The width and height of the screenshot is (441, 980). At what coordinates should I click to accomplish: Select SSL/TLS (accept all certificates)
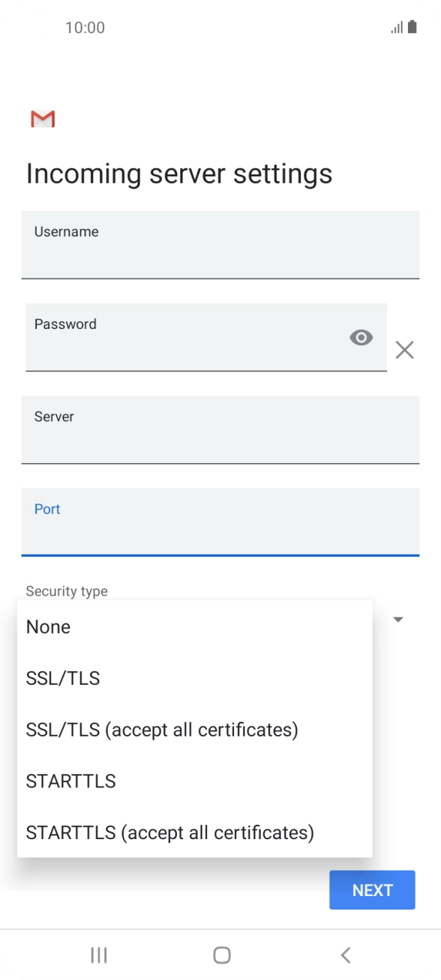pos(194,730)
